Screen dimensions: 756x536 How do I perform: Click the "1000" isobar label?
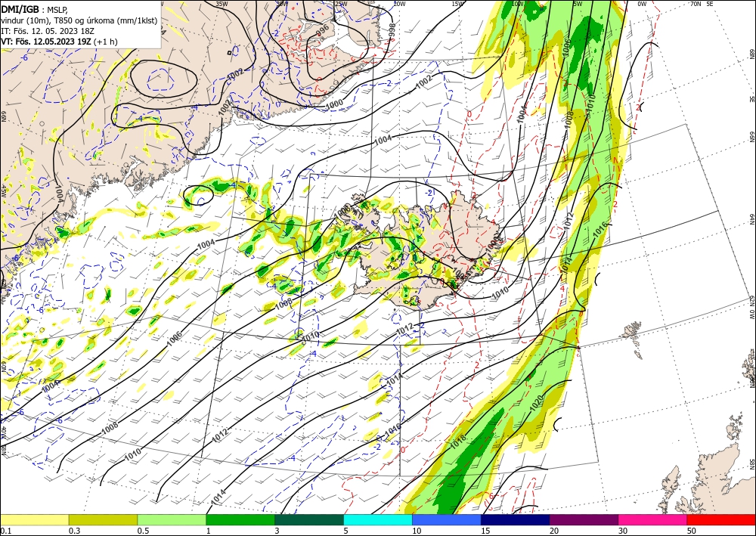[x=334, y=103]
